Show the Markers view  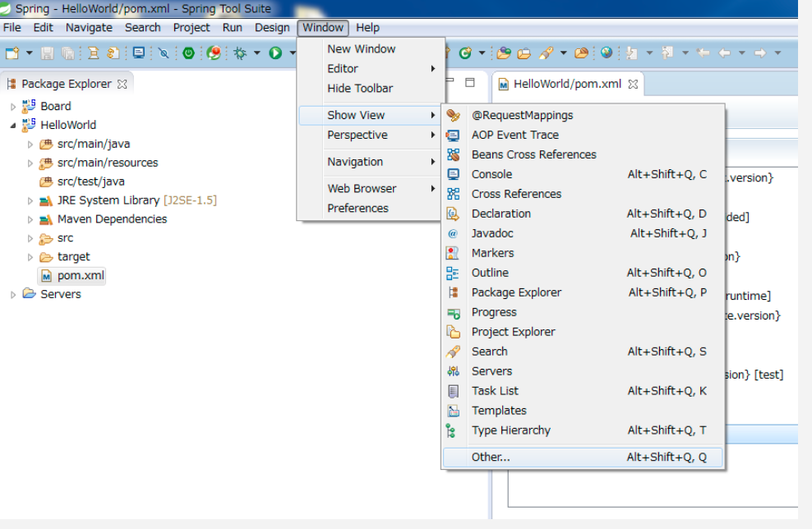pyautogui.click(x=583, y=253)
